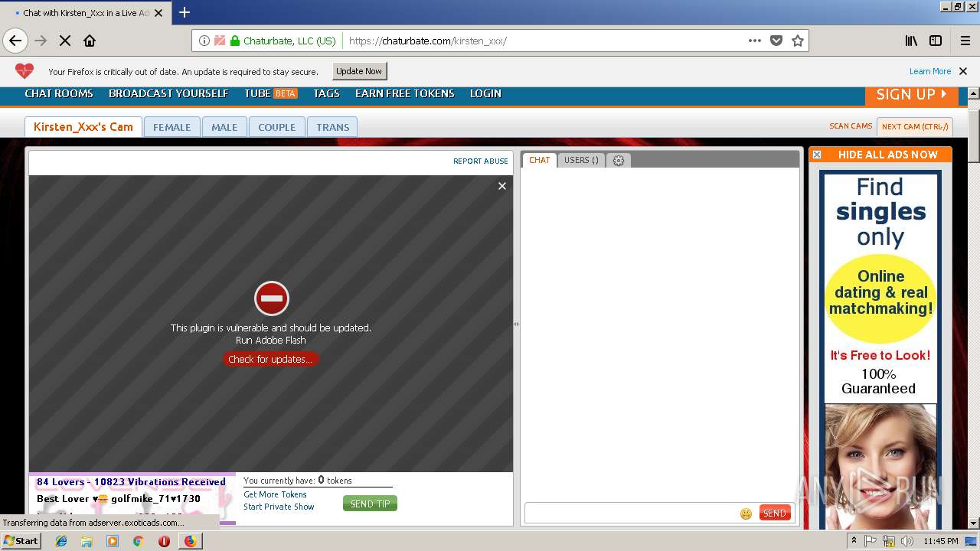The width and height of the screenshot is (980, 551).
Task: Open the volume icon in the system tray
Action: coord(907,541)
